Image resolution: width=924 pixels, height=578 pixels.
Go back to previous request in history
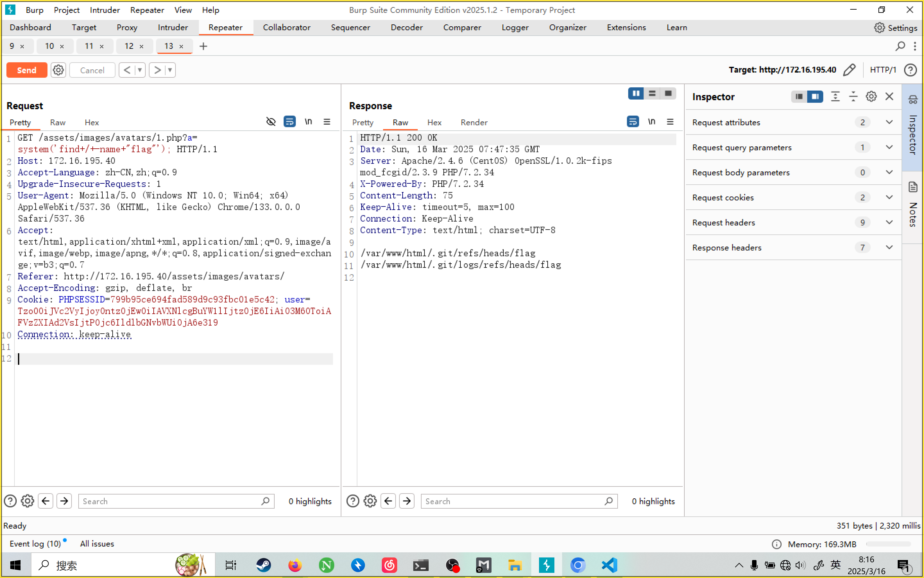tap(127, 70)
